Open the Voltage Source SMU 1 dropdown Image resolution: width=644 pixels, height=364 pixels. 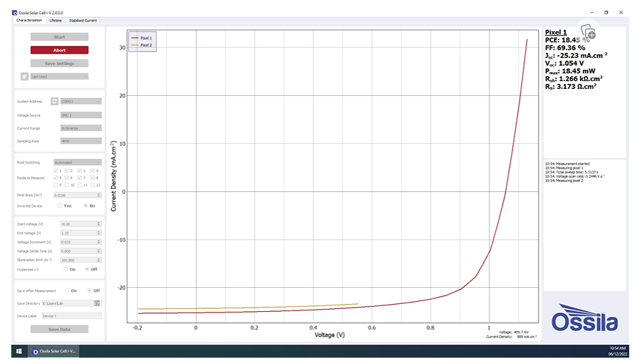click(x=81, y=115)
